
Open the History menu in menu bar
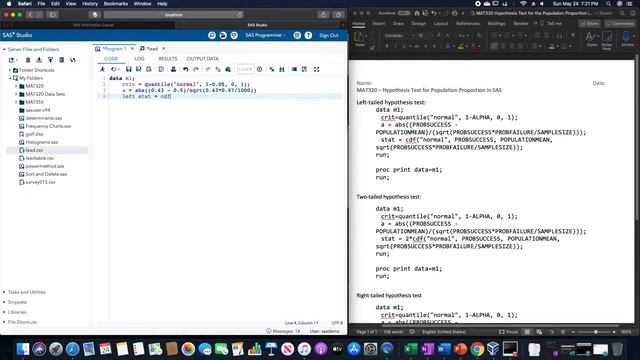[x=90, y=4]
